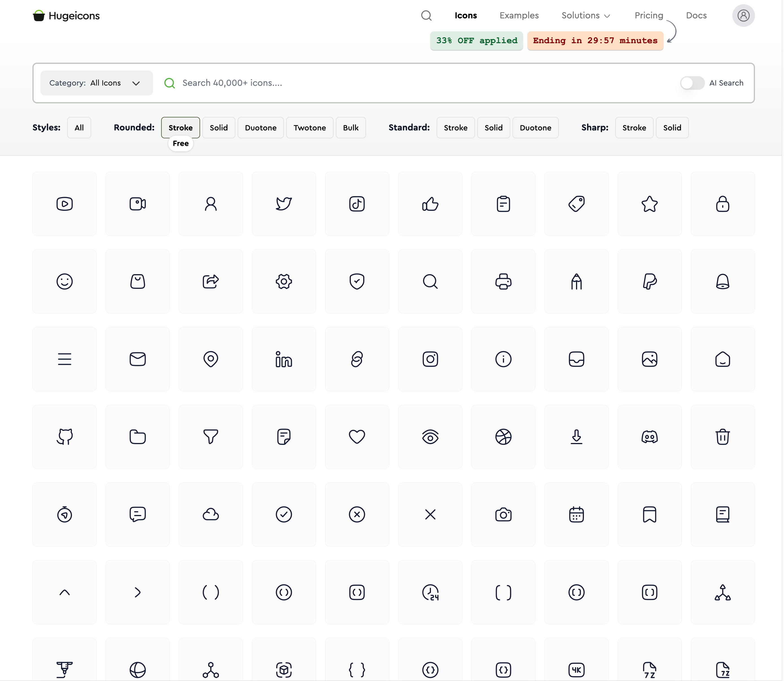Click the Hugeicons logo link

pos(67,16)
